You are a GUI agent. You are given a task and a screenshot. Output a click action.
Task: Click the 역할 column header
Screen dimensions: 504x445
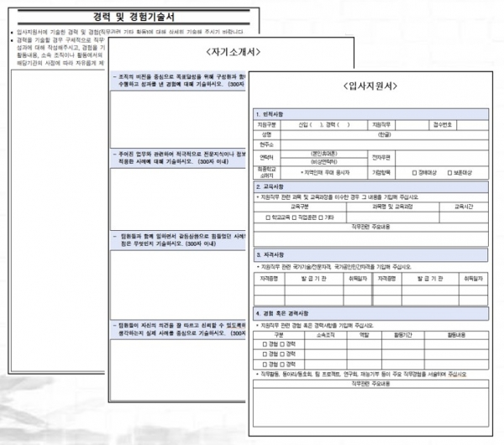[x=365, y=335]
